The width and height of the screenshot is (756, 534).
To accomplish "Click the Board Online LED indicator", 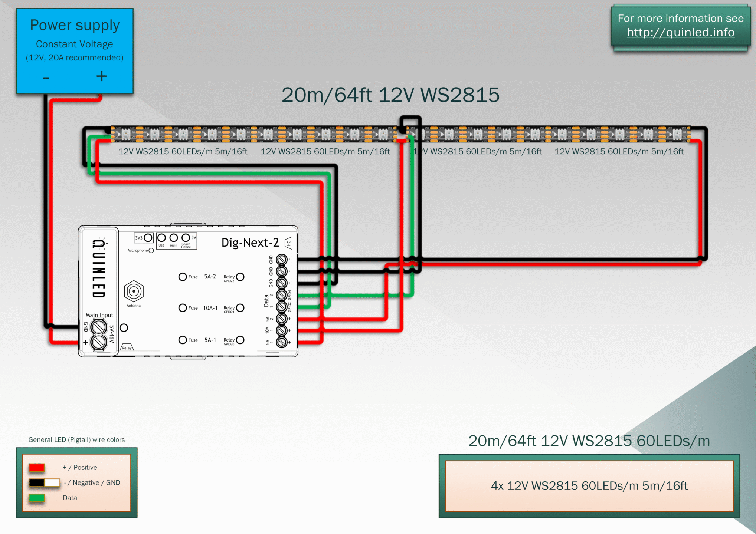I will 186,237.
